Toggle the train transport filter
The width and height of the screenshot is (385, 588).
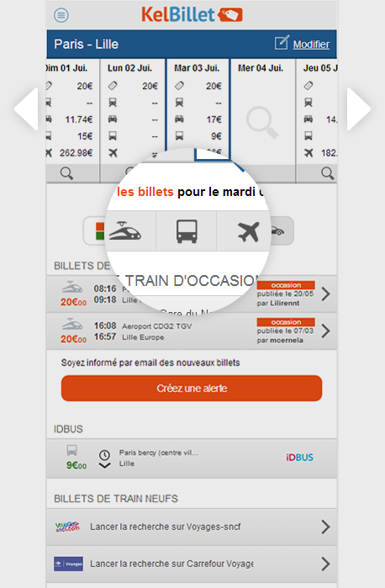coord(125,230)
